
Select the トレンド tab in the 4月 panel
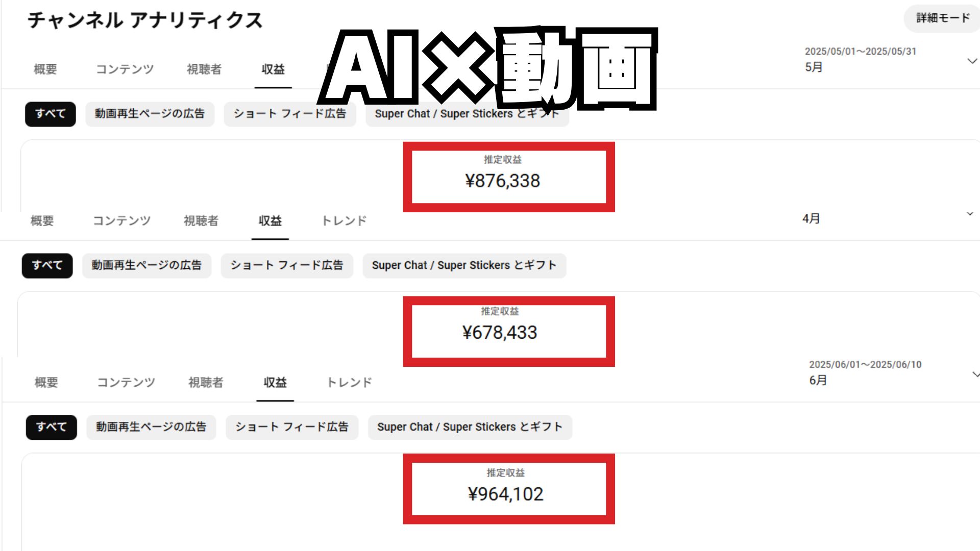344,221
